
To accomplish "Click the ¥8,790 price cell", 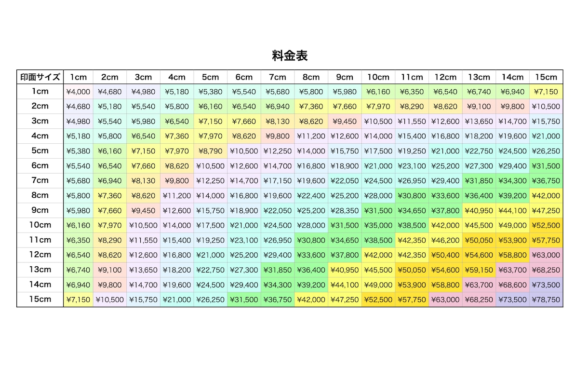I will 210,151.
